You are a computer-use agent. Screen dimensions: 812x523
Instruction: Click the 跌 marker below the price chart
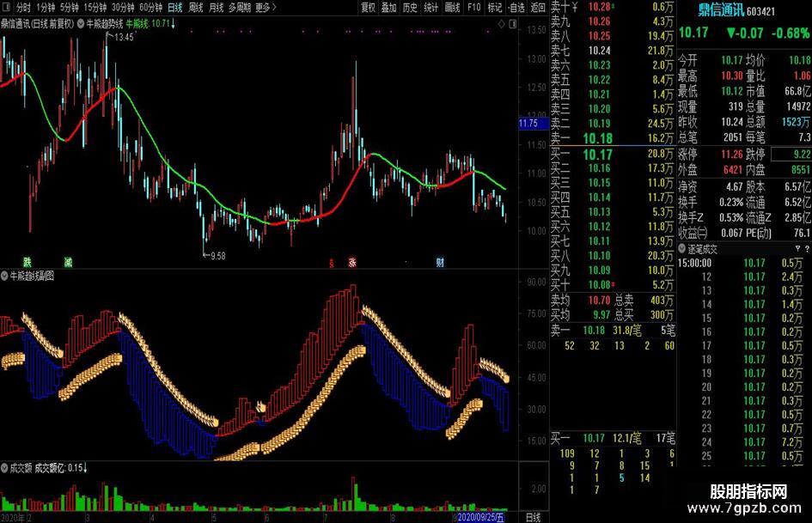[27, 262]
